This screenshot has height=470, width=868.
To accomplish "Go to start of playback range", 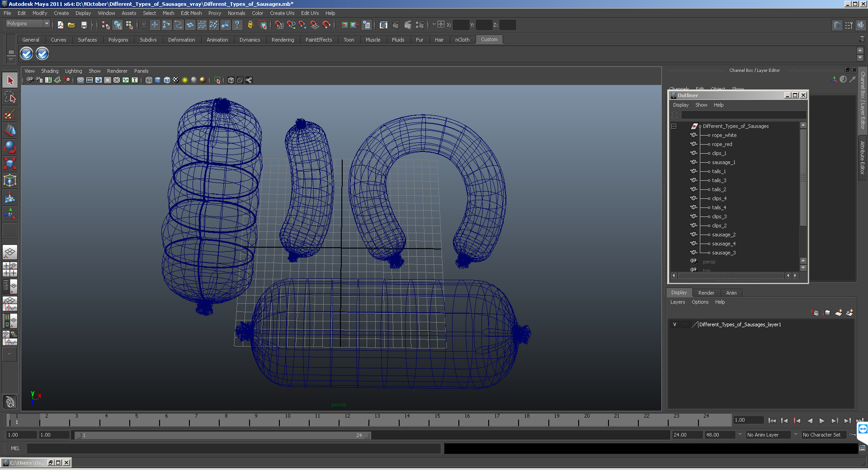I will [x=772, y=421].
